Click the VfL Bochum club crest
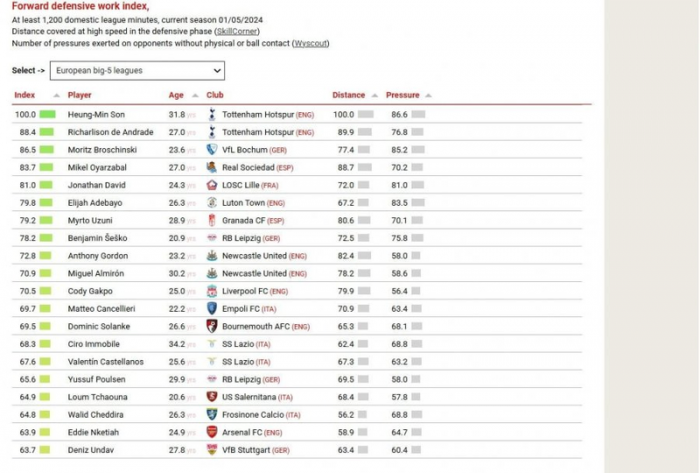Viewport: 700px width, 473px height. 212,150
